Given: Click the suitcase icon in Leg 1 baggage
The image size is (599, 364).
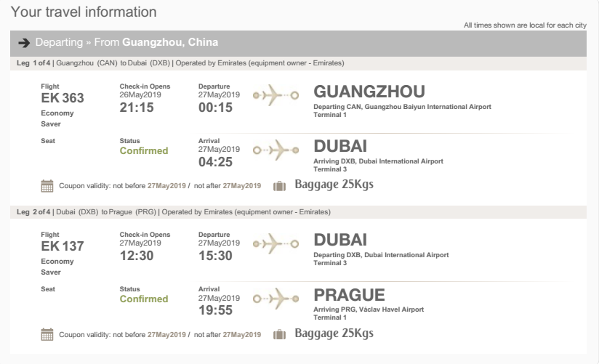Looking at the screenshot, I should tap(279, 186).
